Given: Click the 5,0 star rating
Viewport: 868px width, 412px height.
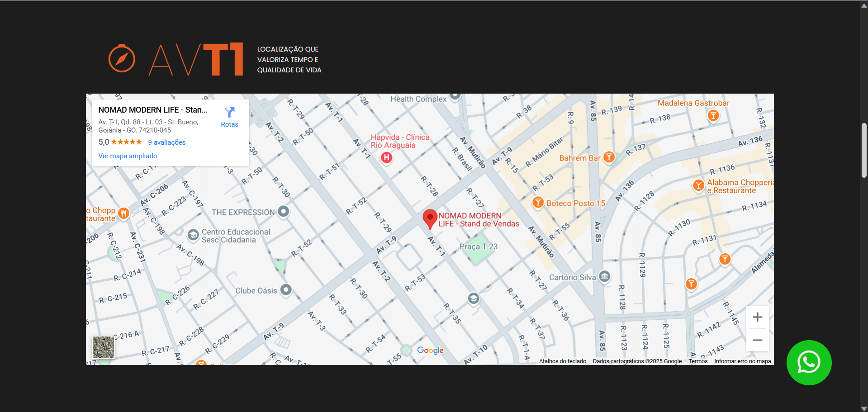Looking at the screenshot, I should 120,142.
